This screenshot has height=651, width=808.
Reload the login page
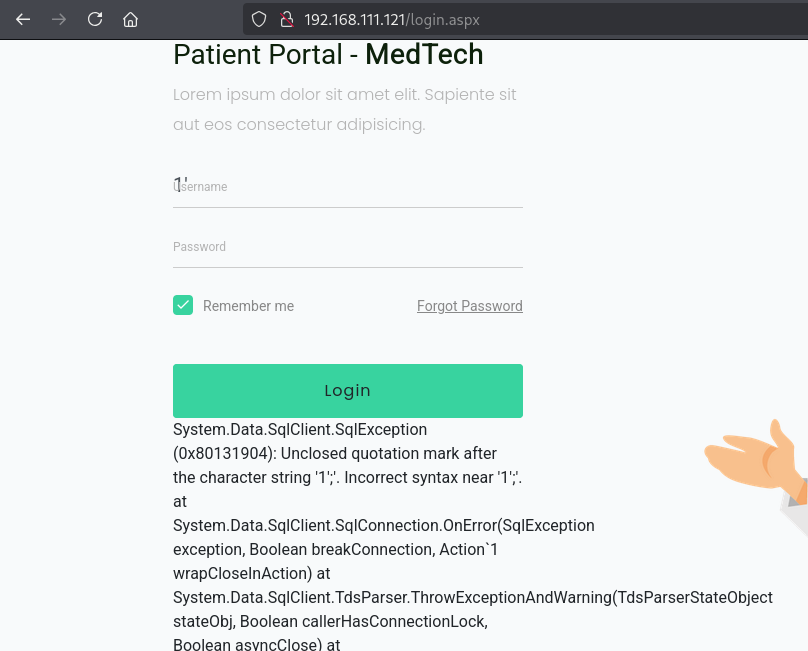pos(94,19)
